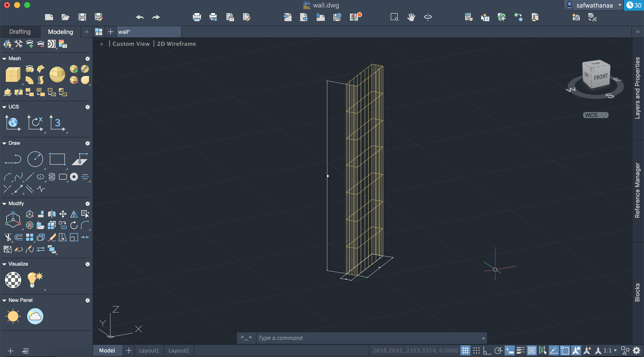The height and width of the screenshot is (357, 644).
Task: Collapse the Mesh panel
Action: (x=4, y=59)
